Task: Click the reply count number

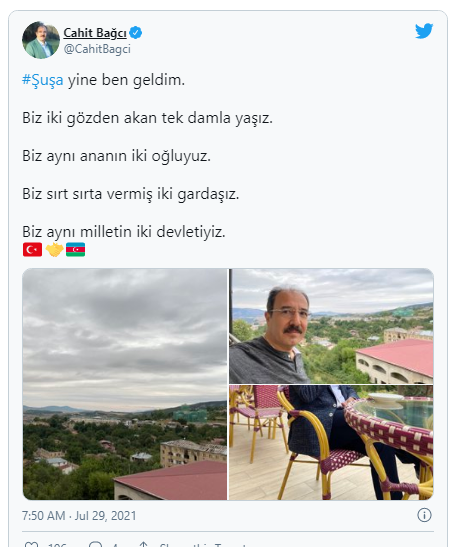Action: pos(115,545)
